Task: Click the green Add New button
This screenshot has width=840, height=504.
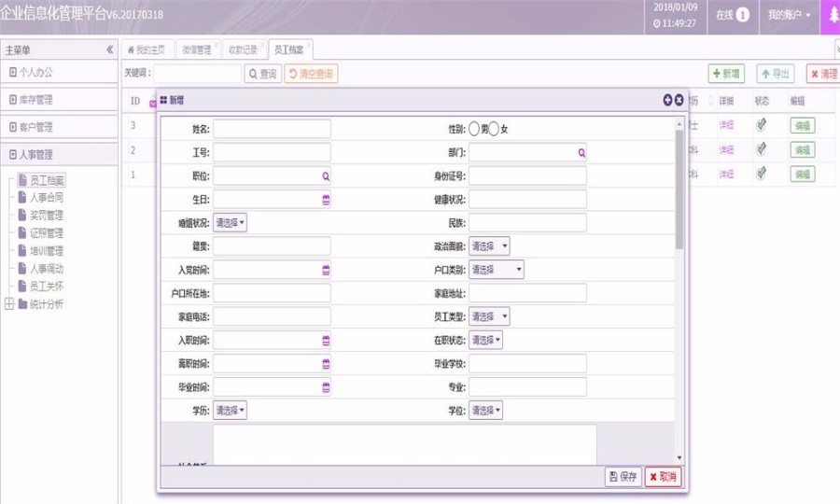Action: 726,74
